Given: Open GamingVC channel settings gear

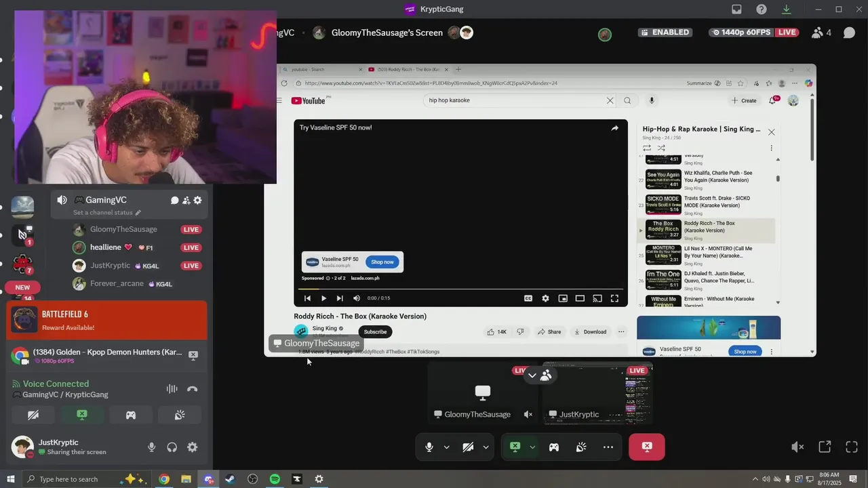Looking at the screenshot, I should pyautogui.click(x=197, y=201).
